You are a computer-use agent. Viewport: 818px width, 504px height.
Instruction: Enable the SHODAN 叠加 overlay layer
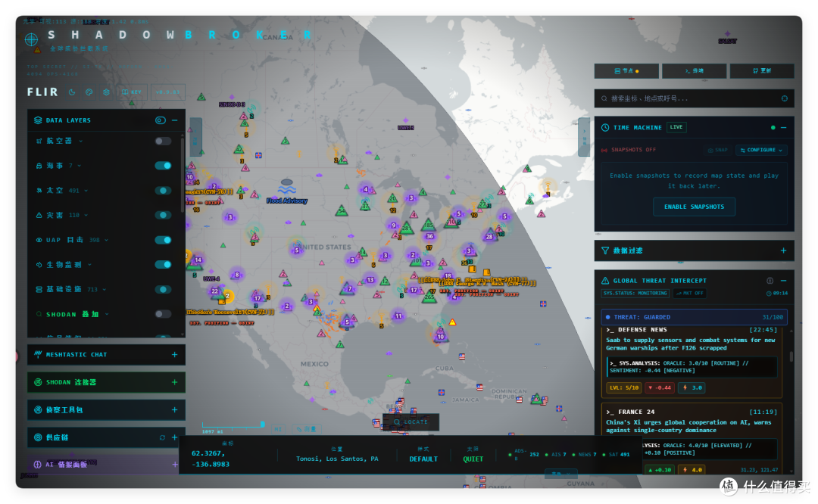(x=163, y=314)
